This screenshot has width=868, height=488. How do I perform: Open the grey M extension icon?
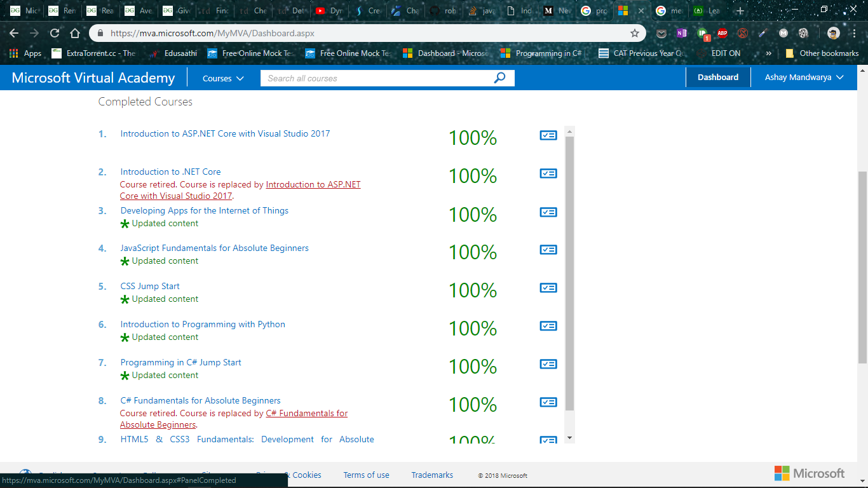[783, 33]
